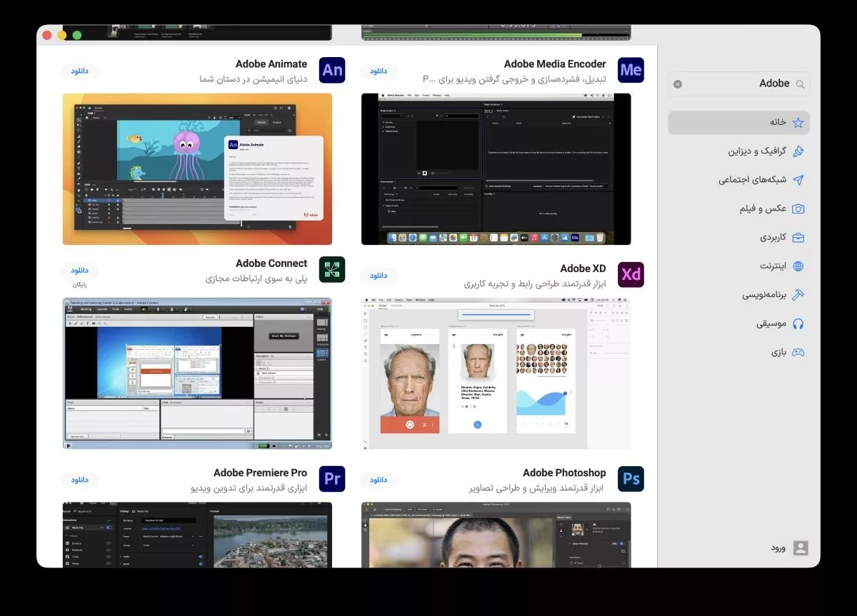Open the Adobe Photoshop title
Screen dimensions: 857x616
(564, 473)
